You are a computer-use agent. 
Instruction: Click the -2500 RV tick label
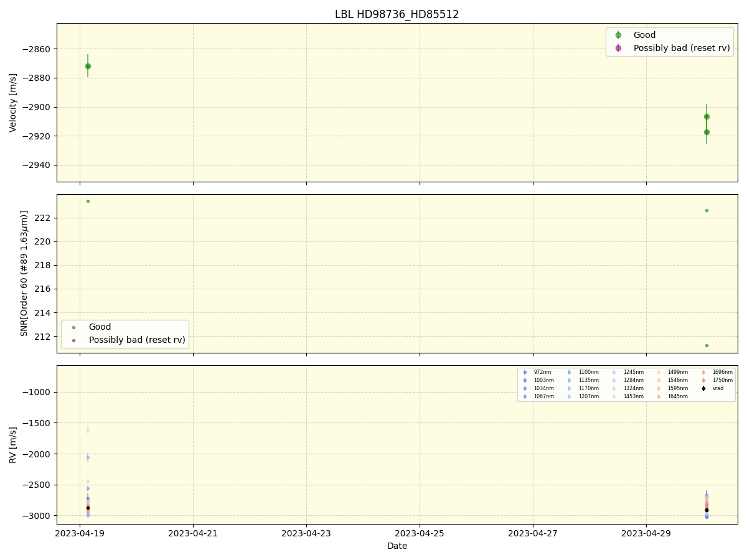pyautogui.click(x=37, y=485)
